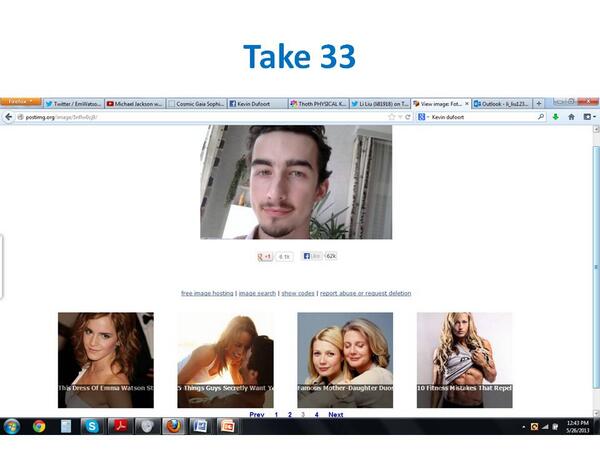Reload the page with refresh icon
600x450 pixels.
click(408, 117)
